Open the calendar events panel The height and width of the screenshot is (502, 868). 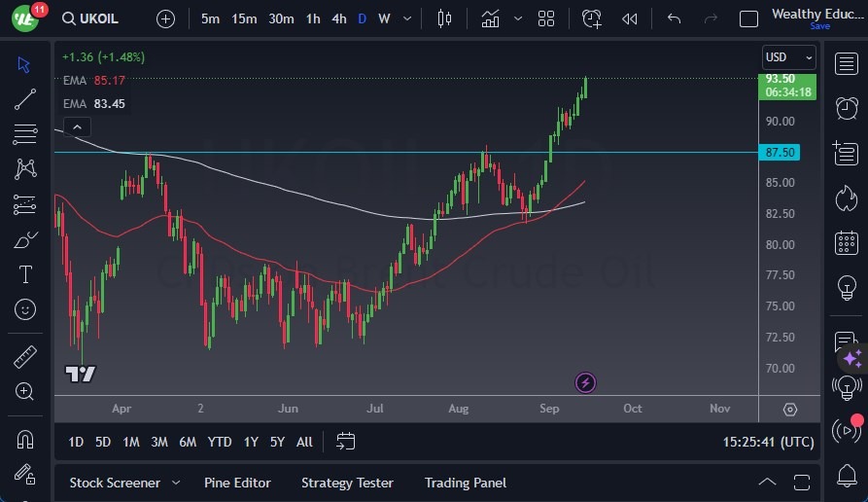tap(846, 242)
